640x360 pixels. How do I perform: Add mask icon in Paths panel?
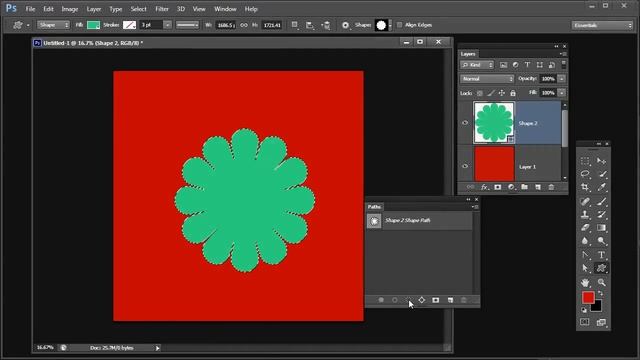(436, 300)
